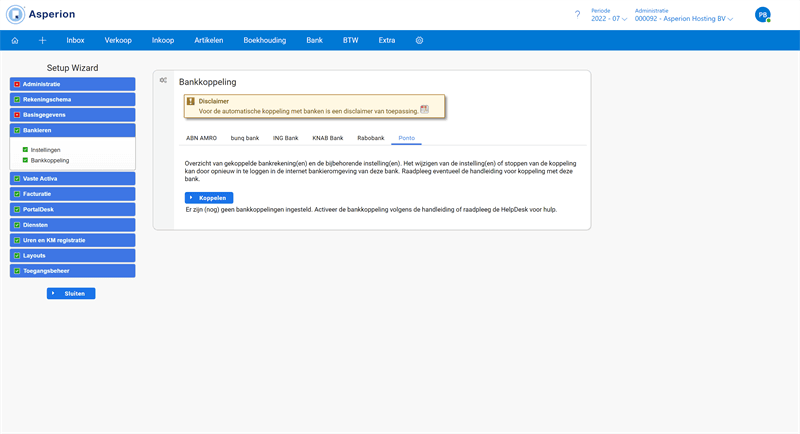
Task: Switch to the KNAB Bank tab
Action: (328, 138)
